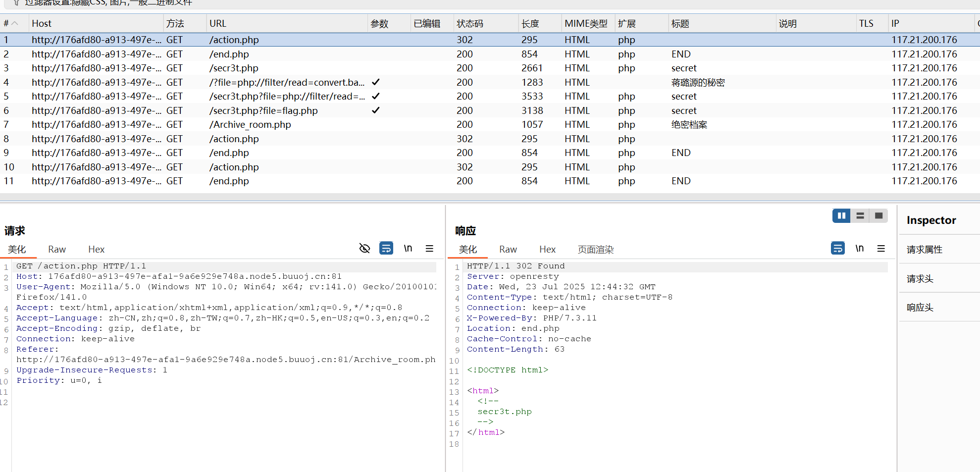This screenshot has width=980, height=472.
Task: Toggle hide non-printable characters eye icon in request
Action: (x=364, y=248)
